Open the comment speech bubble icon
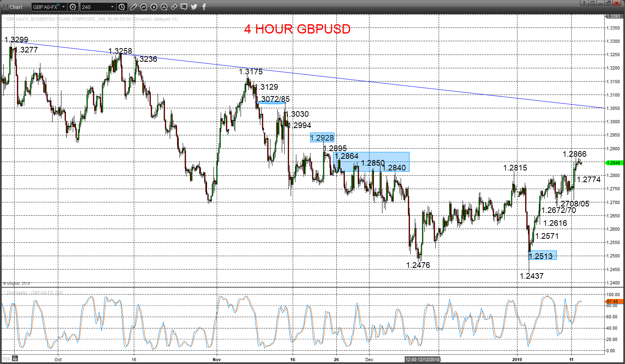 (184, 7)
